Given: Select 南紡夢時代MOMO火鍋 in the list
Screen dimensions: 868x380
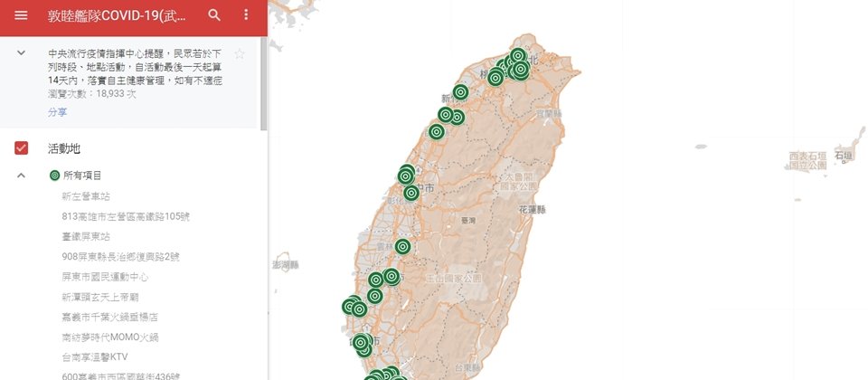Looking at the screenshot, I should pyautogui.click(x=110, y=337).
